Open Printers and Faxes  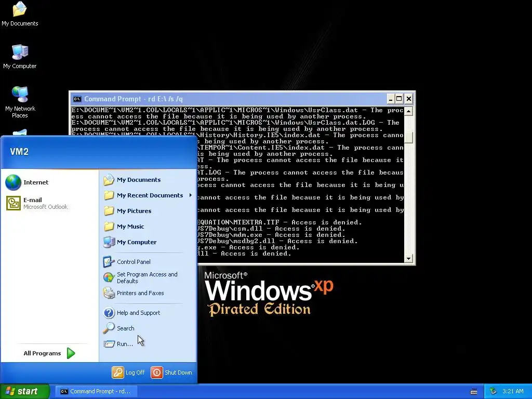coord(134,293)
